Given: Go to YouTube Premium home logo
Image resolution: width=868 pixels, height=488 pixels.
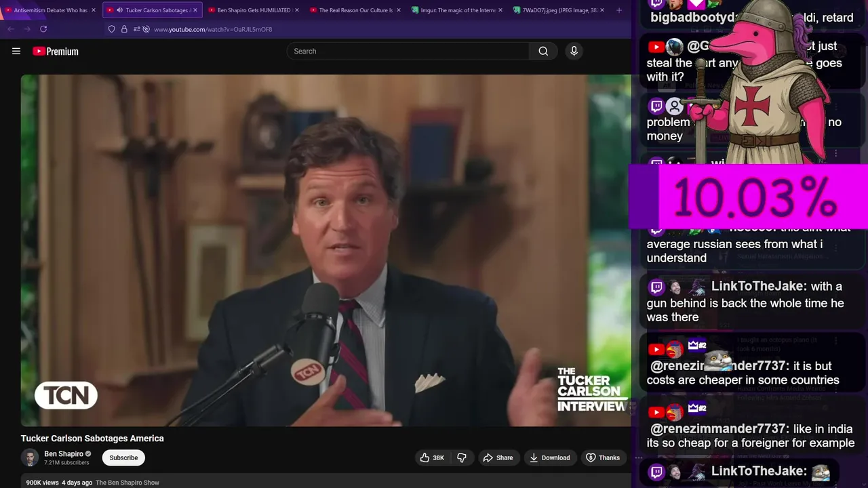Looking at the screenshot, I should pos(56,52).
